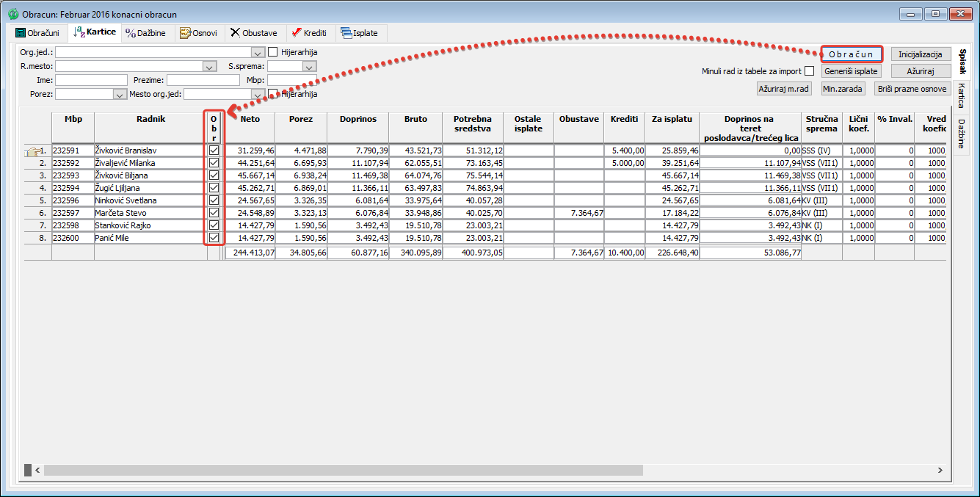
Task: Open the Porez dropdown
Action: pos(120,95)
